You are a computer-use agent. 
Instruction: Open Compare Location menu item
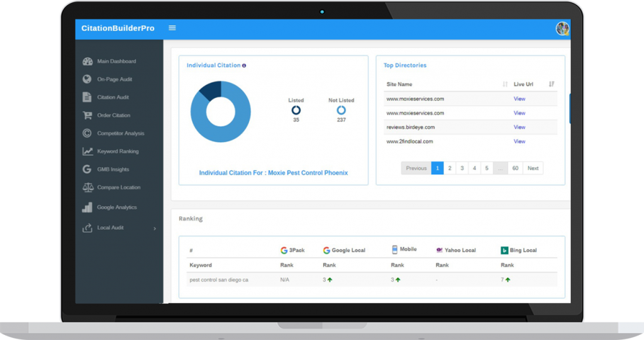pos(119,187)
